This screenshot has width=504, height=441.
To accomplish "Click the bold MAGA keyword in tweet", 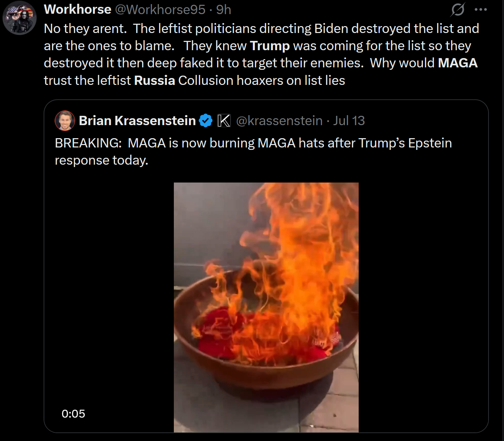I will pos(458,63).
